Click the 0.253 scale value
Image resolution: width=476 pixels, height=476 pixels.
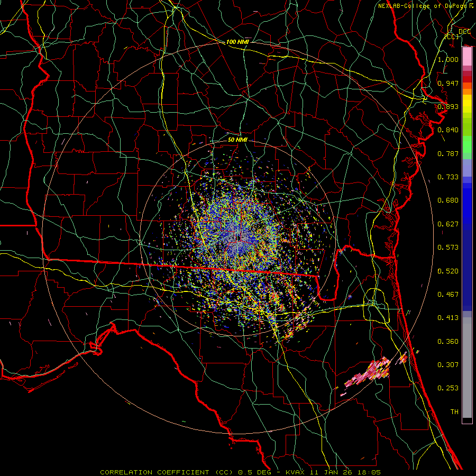pyautogui.click(x=448, y=388)
